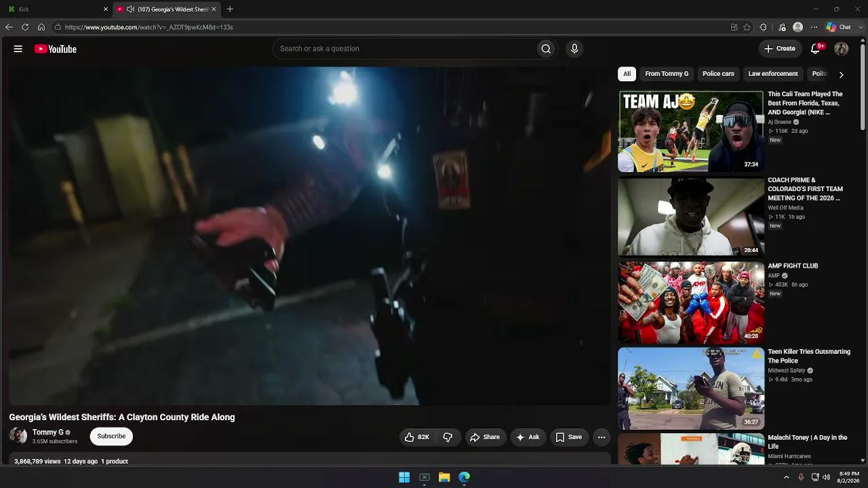Start voice search with the microphone
This screenshot has width=868, height=488.
pos(574,49)
